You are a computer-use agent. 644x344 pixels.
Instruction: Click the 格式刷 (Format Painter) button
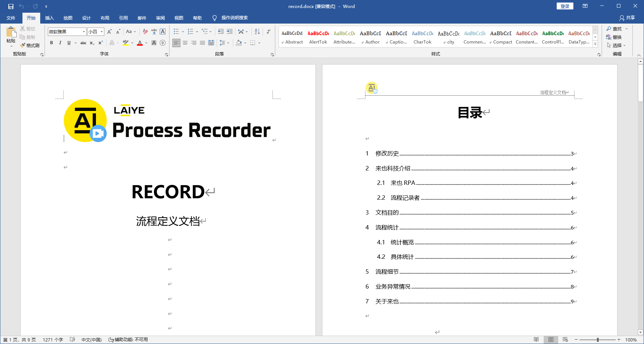(30, 45)
